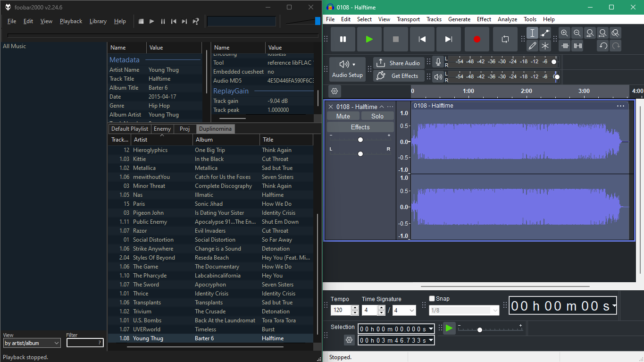The height and width of the screenshot is (362, 644).
Task: Open timeline options gear icon
Action: [335, 91]
